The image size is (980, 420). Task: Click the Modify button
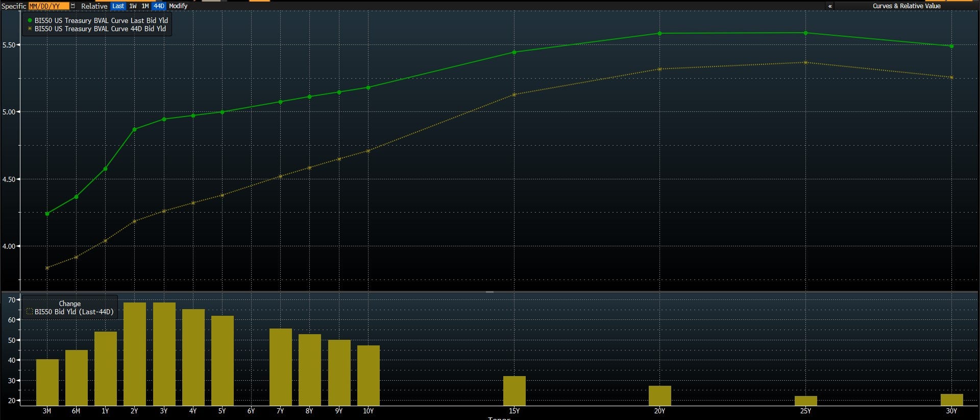178,6
